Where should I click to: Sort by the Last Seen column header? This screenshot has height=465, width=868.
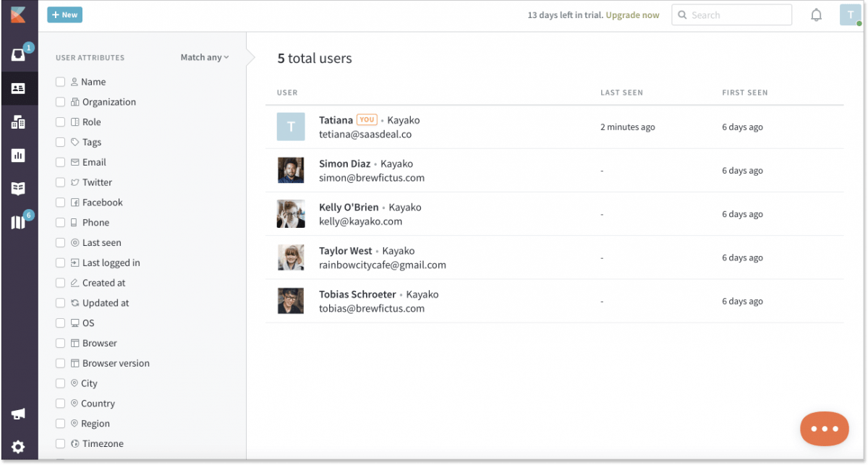621,93
